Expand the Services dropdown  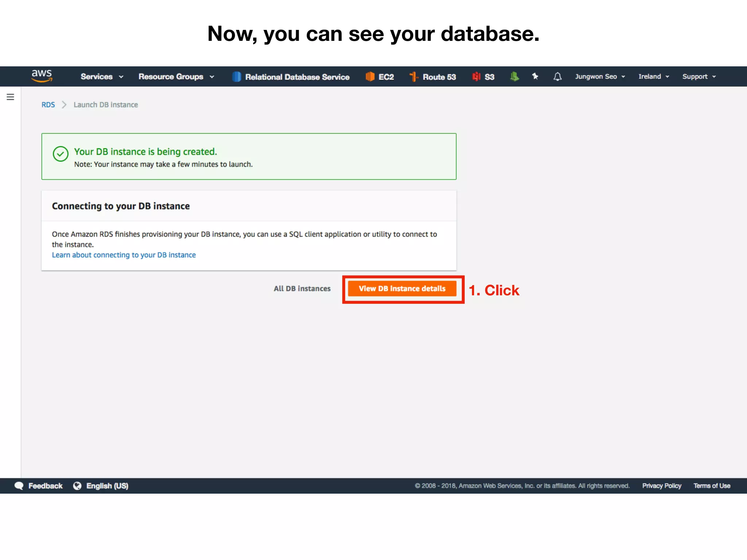pyautogui.click(x=102, y=77)
